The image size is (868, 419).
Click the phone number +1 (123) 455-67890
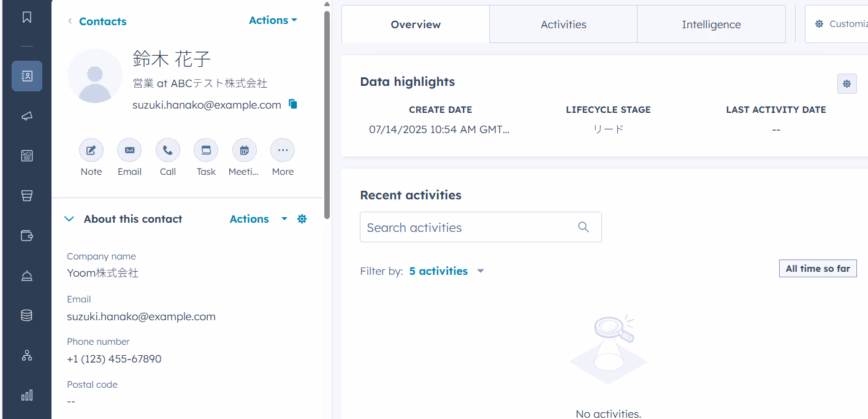click(x=114, y=359)
